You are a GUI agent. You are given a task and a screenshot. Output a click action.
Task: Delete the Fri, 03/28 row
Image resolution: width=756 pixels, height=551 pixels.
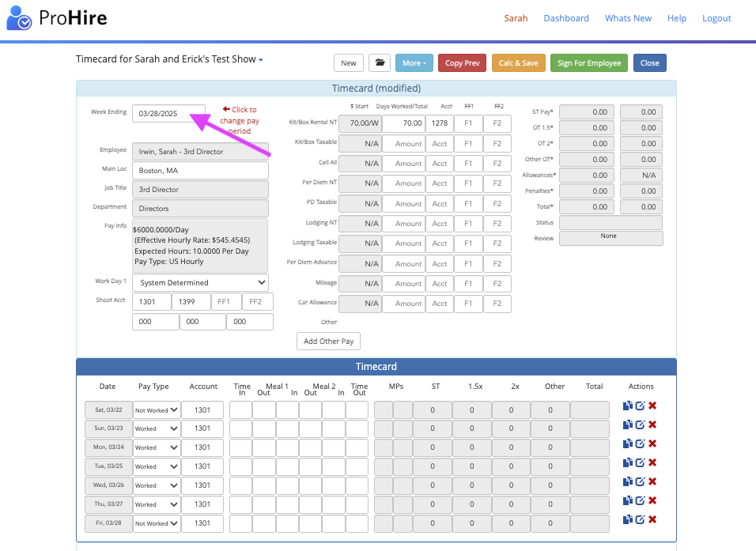[652, 519]
